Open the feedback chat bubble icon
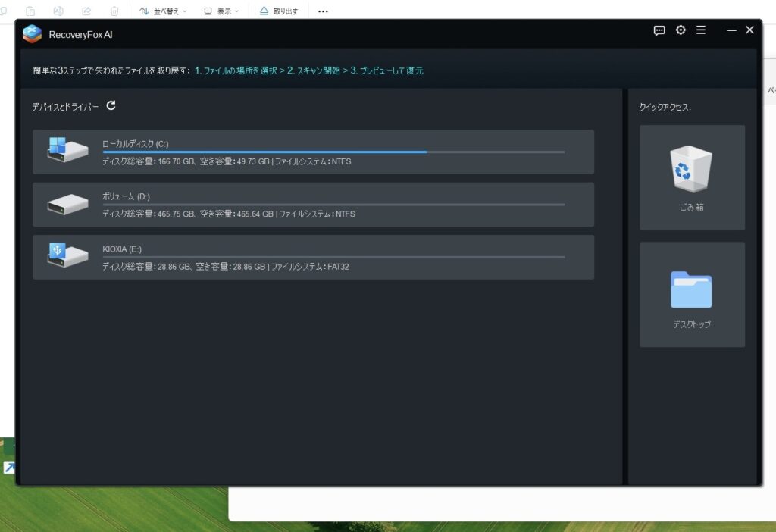The width and height of the screenshot is (776, 532). 659,30
